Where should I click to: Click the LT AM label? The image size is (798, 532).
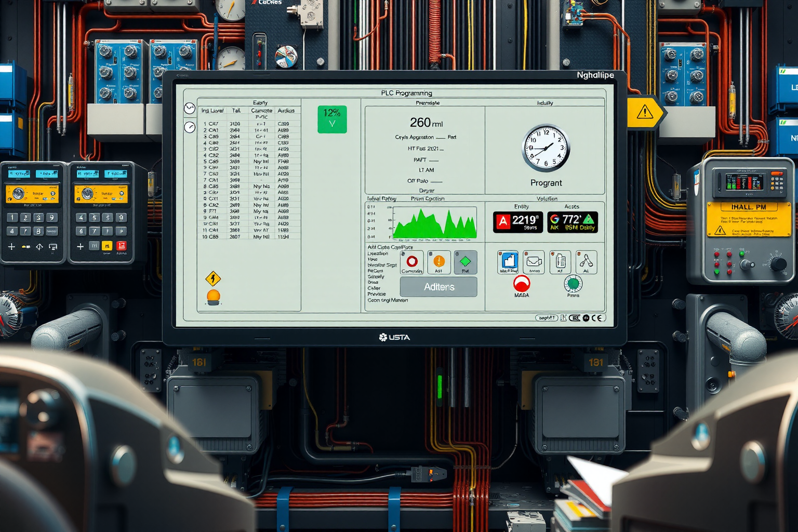click(x=426, y=170)
